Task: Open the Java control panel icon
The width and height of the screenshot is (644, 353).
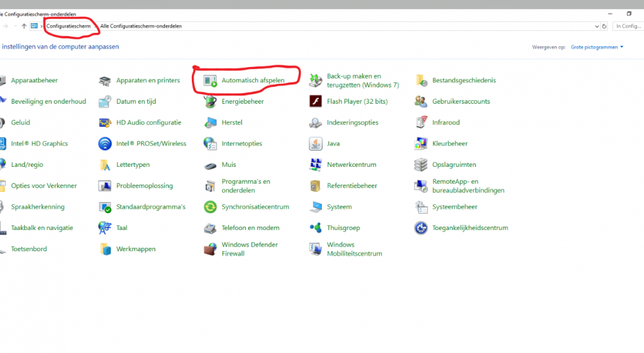Action: tap(316, 144)
